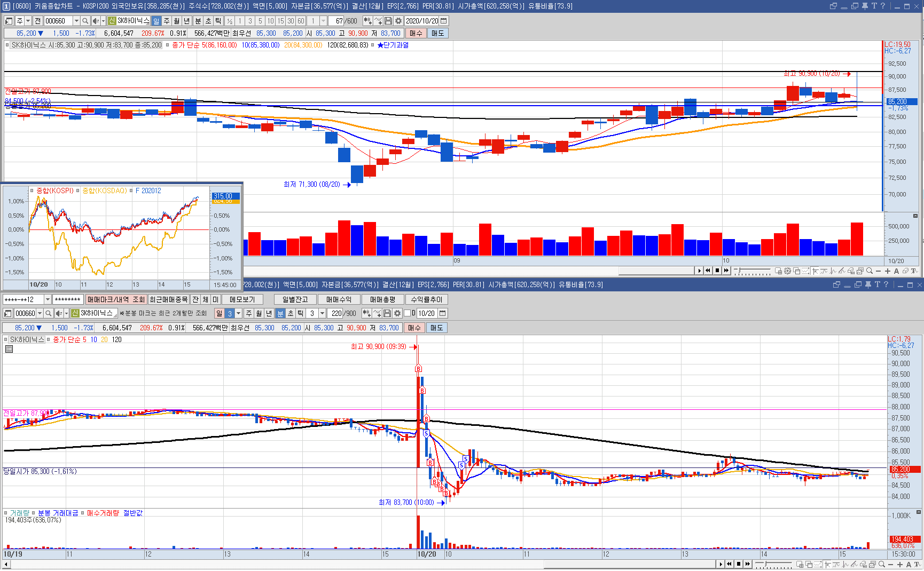924x571 pixels.
Task: Toggle SK하이닉스 legend marker in daily chart
Action: click(x=7, y=45)
